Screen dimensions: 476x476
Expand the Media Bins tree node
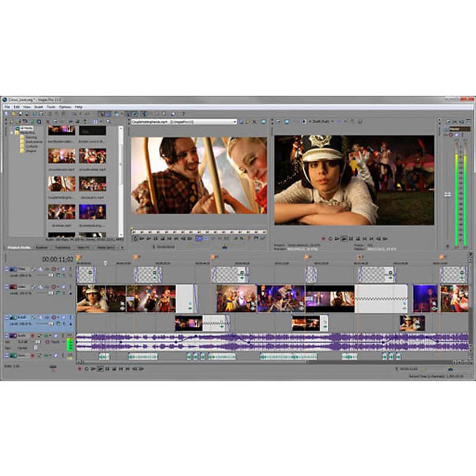12,133
